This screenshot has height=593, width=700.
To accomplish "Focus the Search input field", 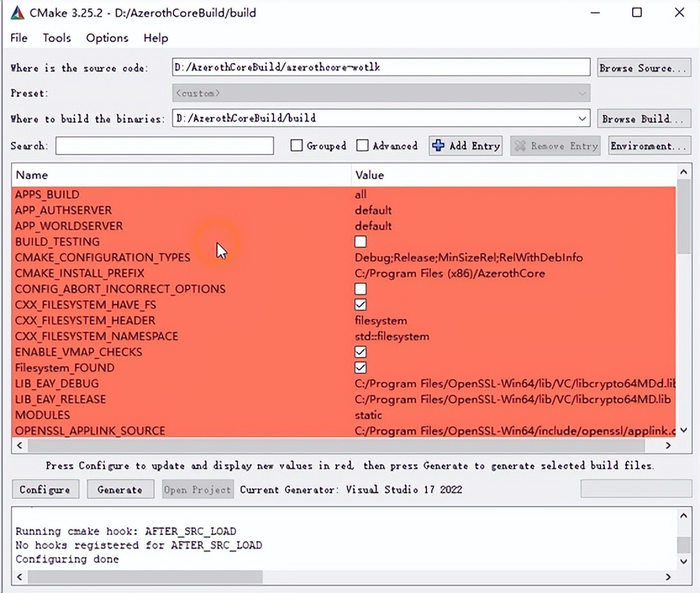I will [164, 146].
